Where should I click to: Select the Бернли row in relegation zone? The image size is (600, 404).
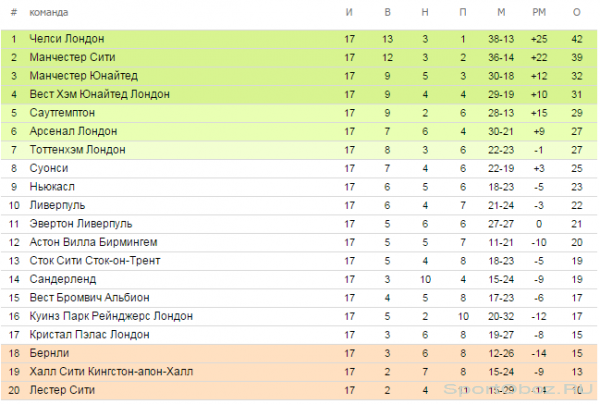tap(299, 353)
